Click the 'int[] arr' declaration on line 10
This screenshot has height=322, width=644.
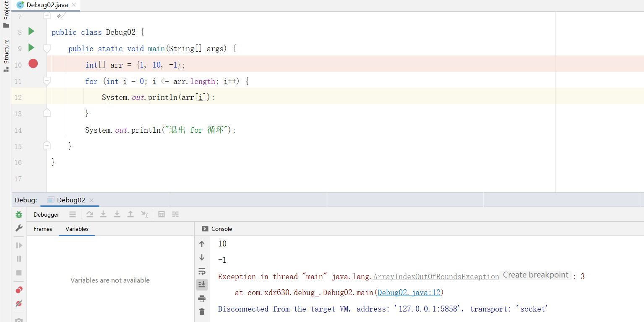(104, 65)
